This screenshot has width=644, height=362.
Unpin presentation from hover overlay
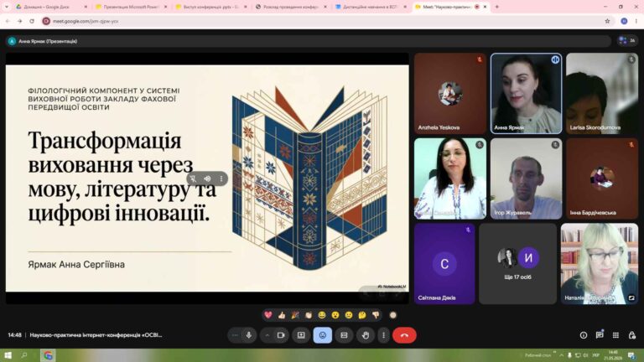193,178
